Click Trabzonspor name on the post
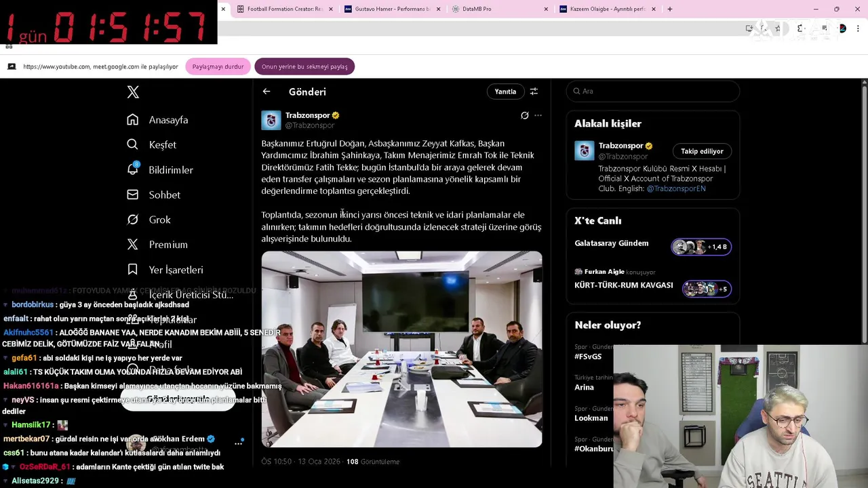 tap(308, 115)
